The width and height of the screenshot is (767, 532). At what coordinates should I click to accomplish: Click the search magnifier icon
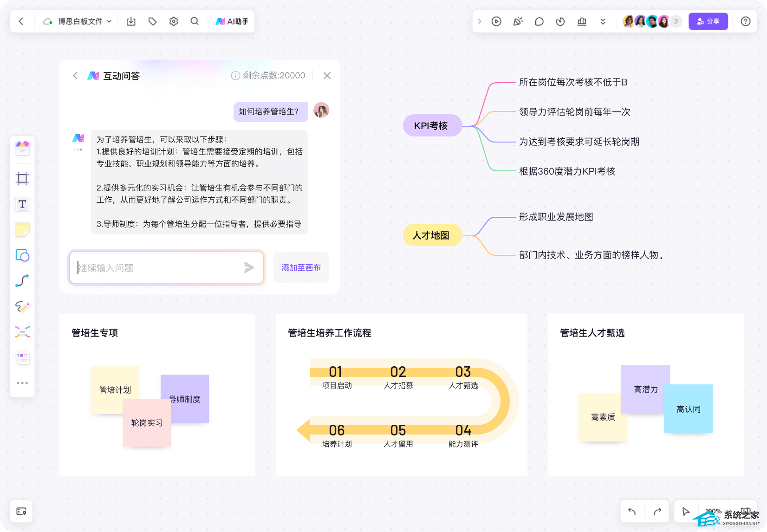(195, 21)
